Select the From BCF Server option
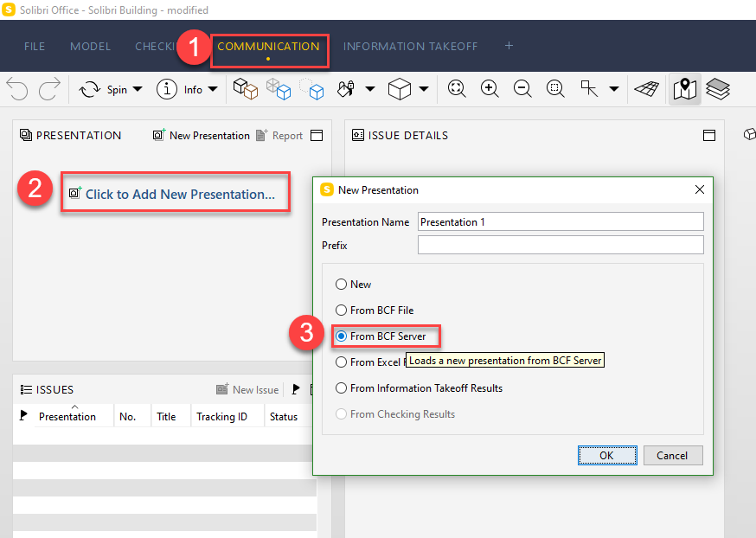 point(341,336)
